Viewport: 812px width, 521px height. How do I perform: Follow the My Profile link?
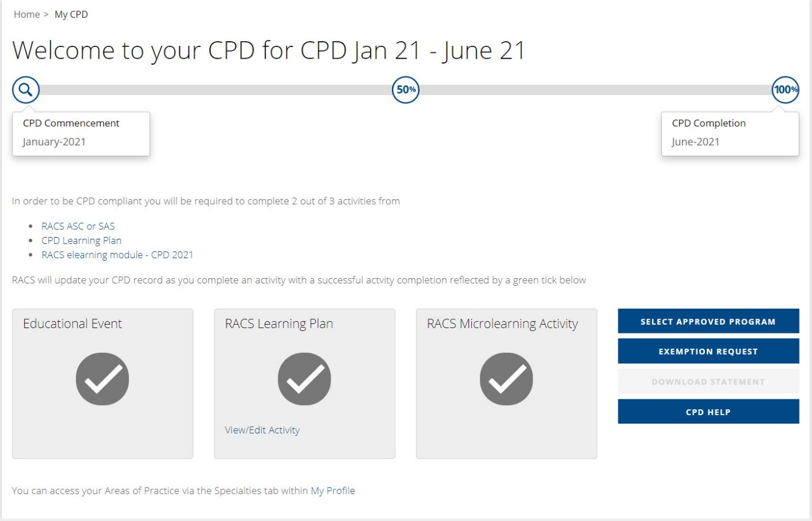(x=332, y=490)
